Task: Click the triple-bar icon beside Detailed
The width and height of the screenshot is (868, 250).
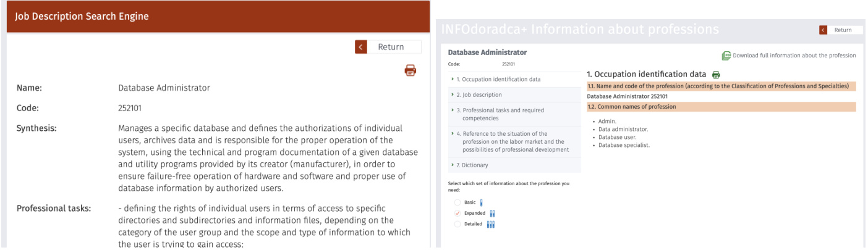Action: (x=491, y=224)
